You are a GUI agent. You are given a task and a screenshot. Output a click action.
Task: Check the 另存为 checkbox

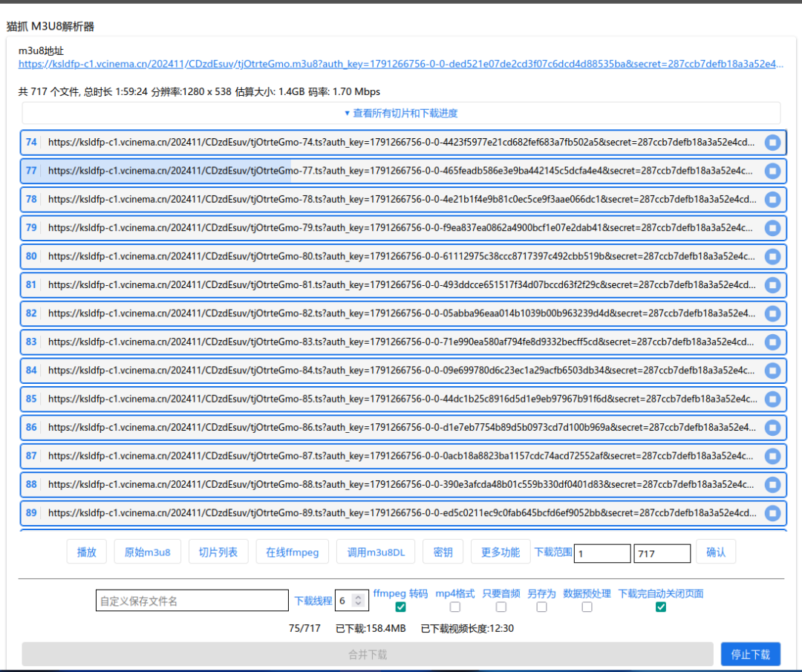point(541,607)
